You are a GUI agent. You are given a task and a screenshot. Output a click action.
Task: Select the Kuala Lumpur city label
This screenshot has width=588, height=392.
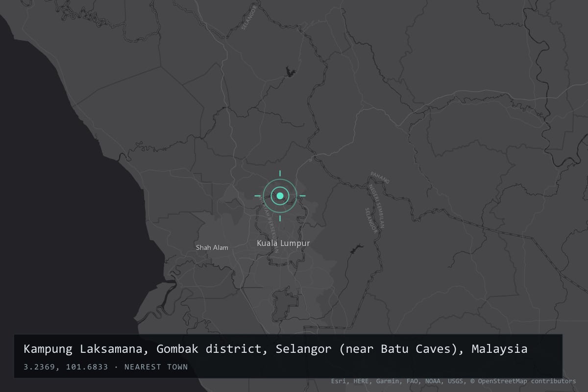click(283, 243)
